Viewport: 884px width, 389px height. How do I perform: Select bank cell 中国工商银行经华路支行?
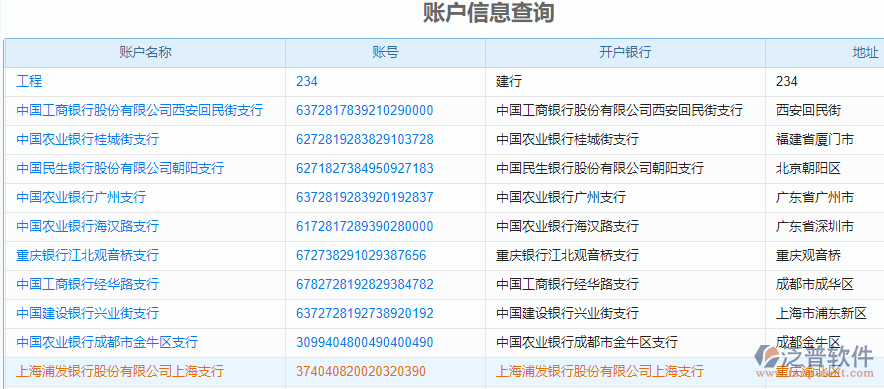pyautogui.click(x=625, y=284)
